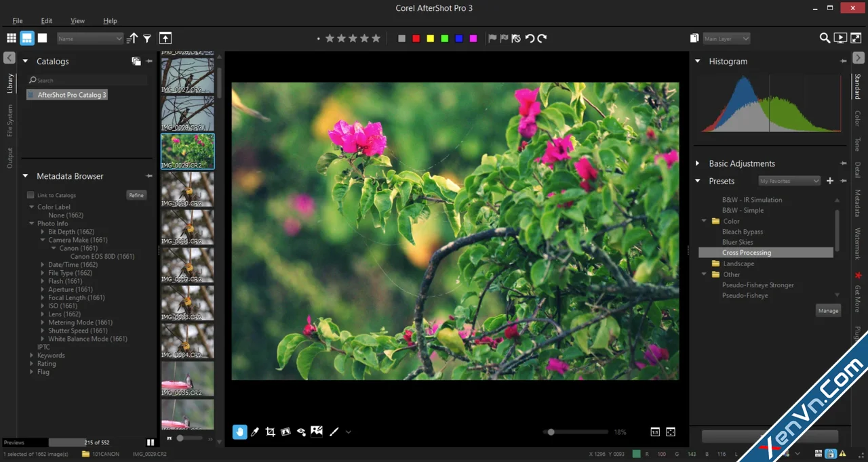Select the Straighten tool

[x=285, y=432]
